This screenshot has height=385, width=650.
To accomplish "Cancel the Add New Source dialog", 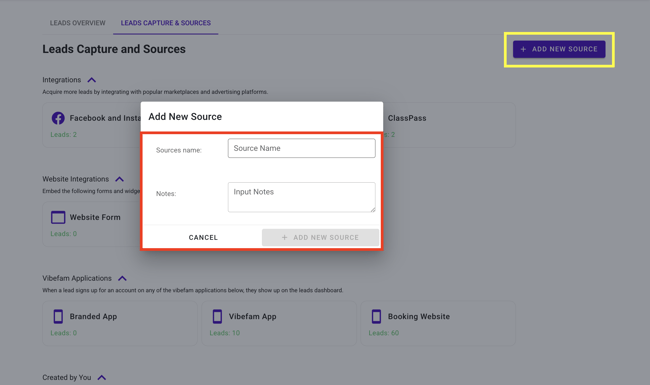I will click(203, 237).
